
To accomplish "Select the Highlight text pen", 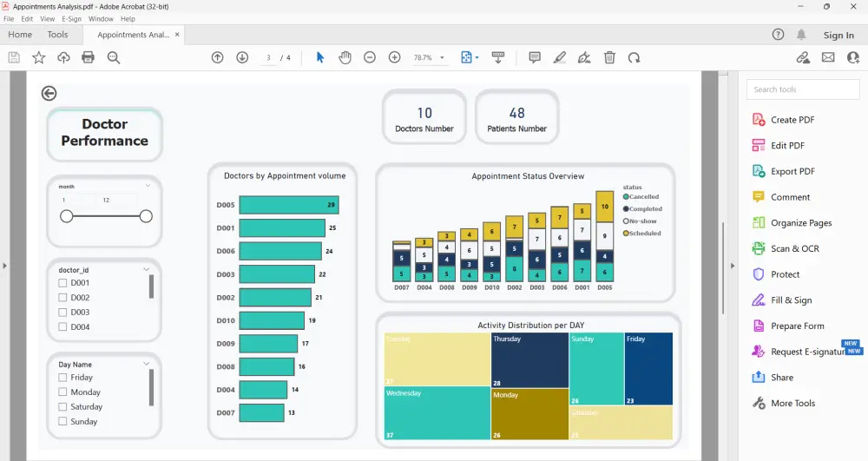I will tap(560, 57).
